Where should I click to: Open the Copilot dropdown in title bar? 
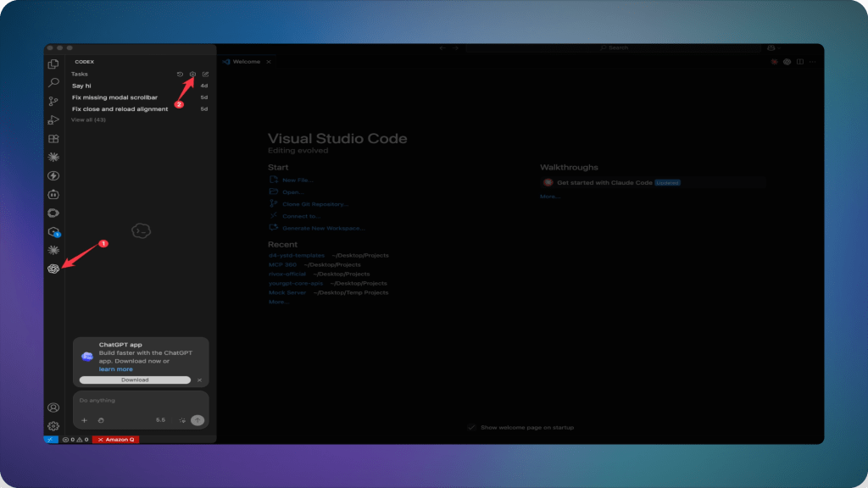pos(774,48)
